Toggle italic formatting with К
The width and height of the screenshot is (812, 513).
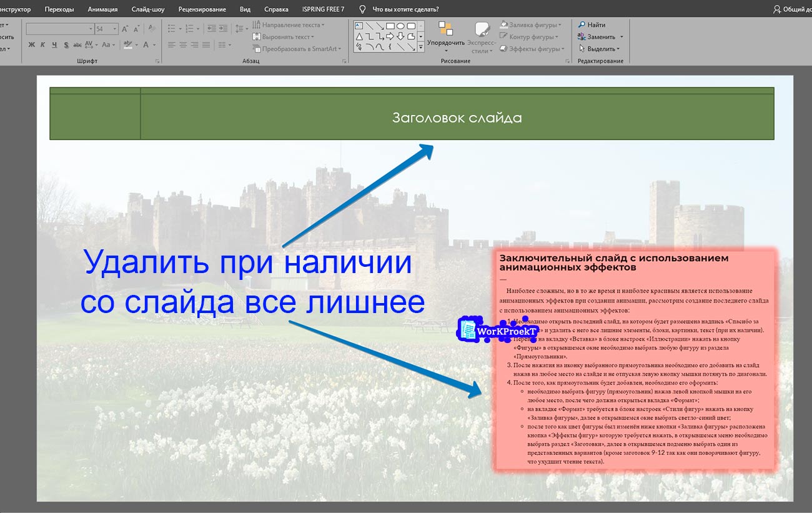pos(42,44)
